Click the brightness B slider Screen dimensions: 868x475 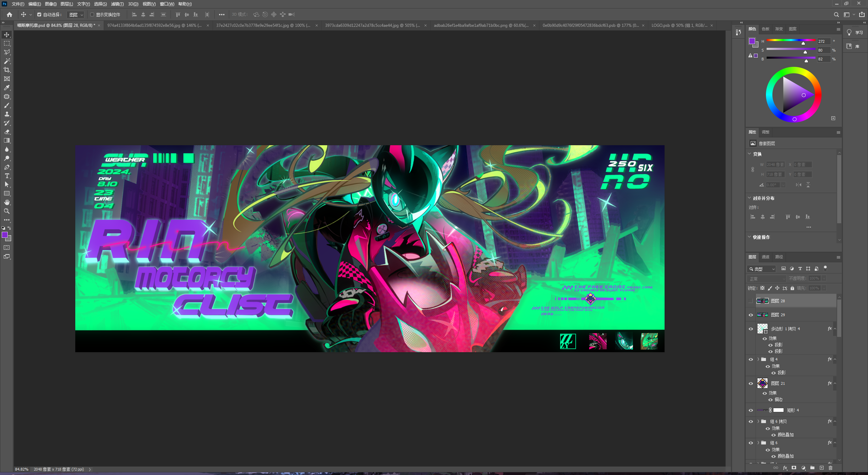click(791, 58)
